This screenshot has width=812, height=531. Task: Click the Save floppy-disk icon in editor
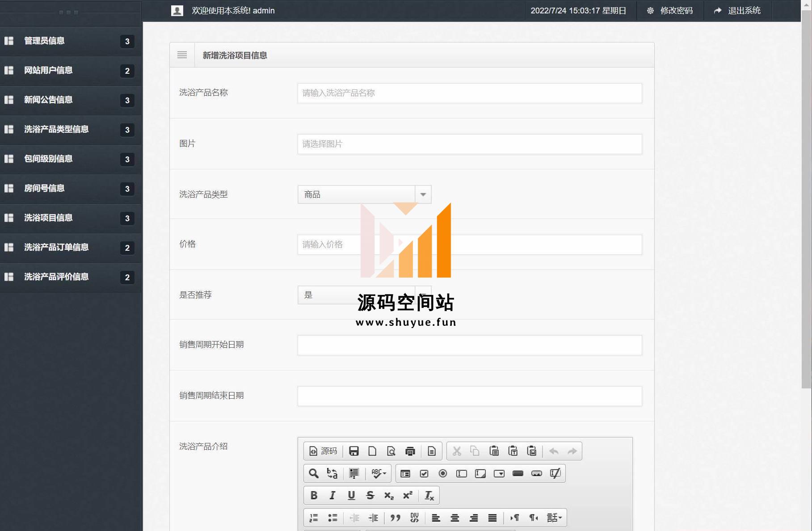point(354,451)
